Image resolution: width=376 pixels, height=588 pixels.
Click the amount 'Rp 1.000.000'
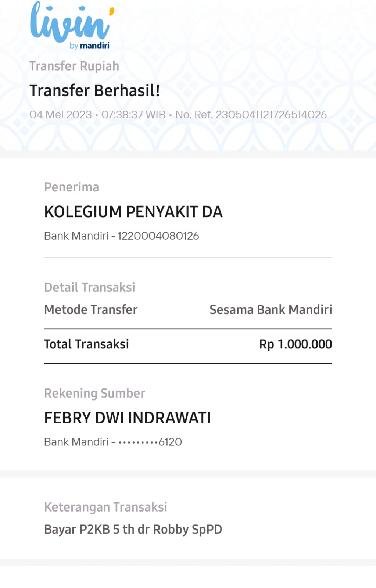[296, 344]
